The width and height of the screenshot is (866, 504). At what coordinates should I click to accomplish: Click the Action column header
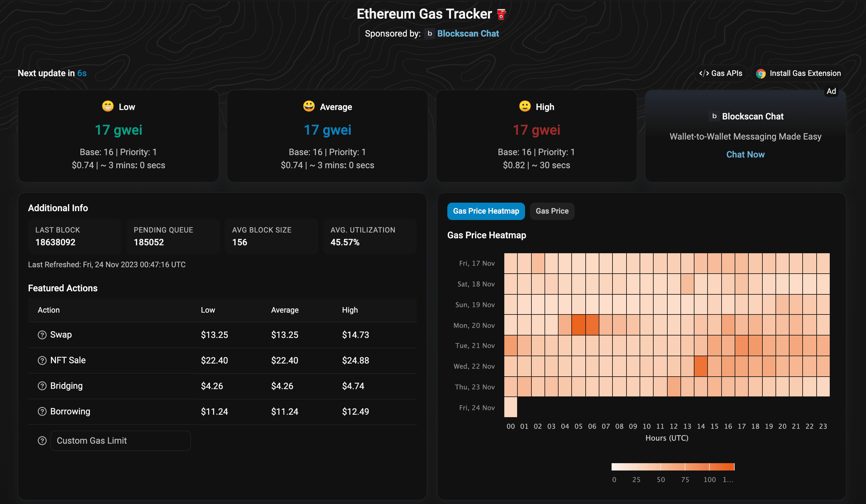point(48,310)
